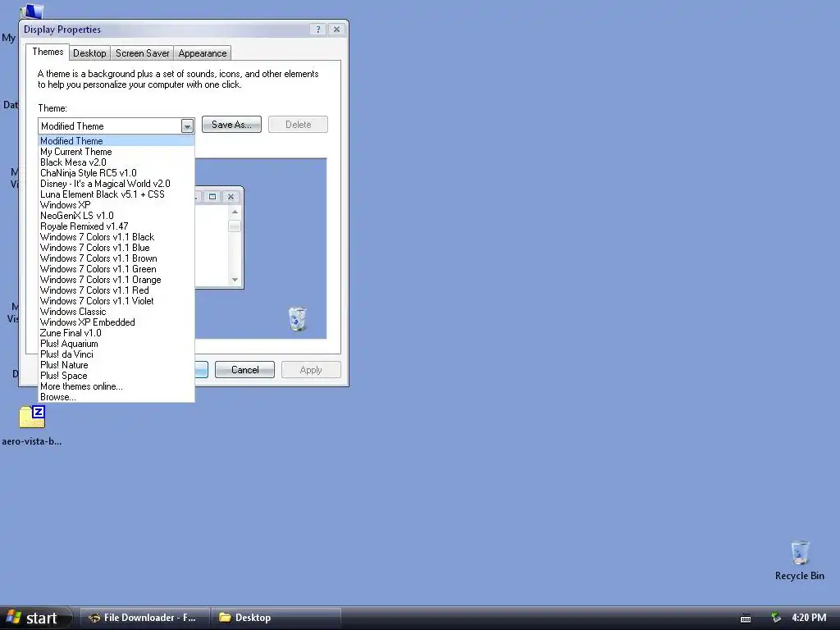Click More themes online... entry
This screenshot has width=840, height=630.
pos(116,387)
